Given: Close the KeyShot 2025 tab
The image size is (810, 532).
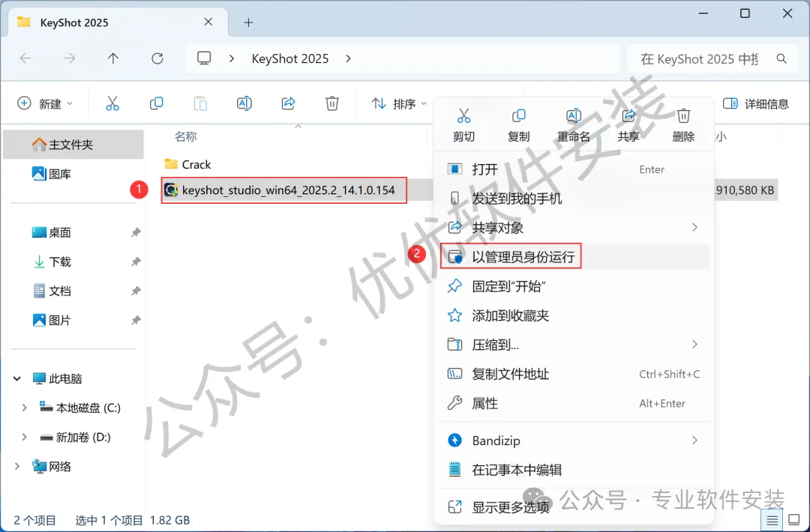Looking at the screenshot, I should [208, 22].
